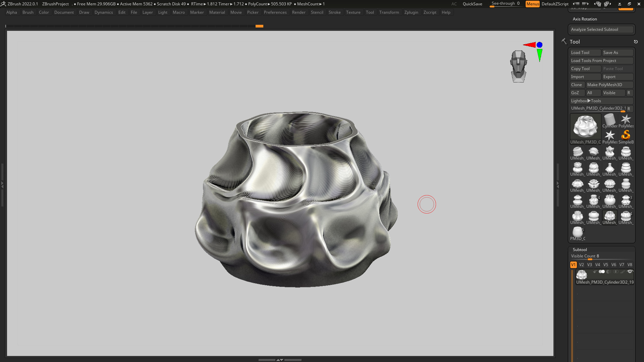Click the camera head view gizmo
Image resolution: width=644 pixels, height=362 pixels.
coord(519,66)
